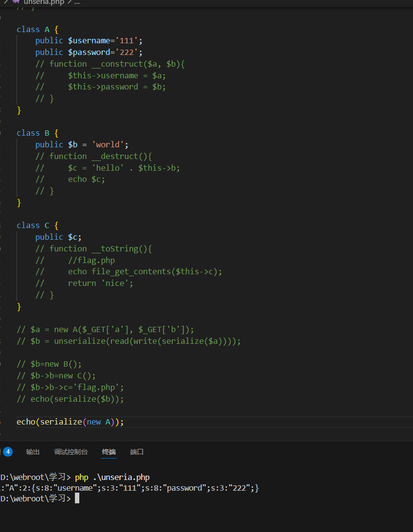Click the line public $b = 'world';
Viewport: 413px width, 532px height.
click(x=82, y=144)
